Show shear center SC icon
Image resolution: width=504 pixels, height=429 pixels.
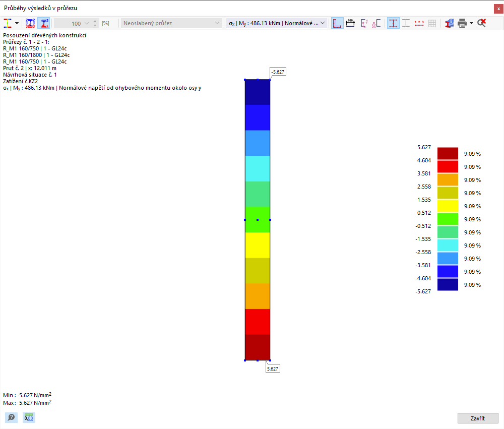[x=376, y=23]
